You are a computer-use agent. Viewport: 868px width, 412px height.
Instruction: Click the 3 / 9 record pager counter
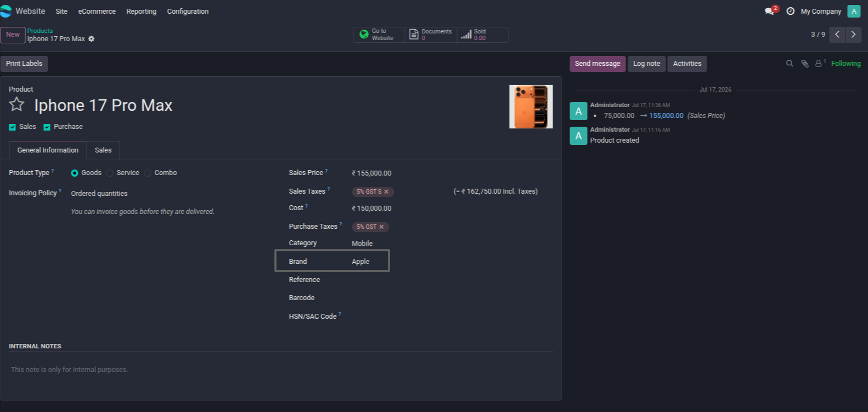pos(818,35)
